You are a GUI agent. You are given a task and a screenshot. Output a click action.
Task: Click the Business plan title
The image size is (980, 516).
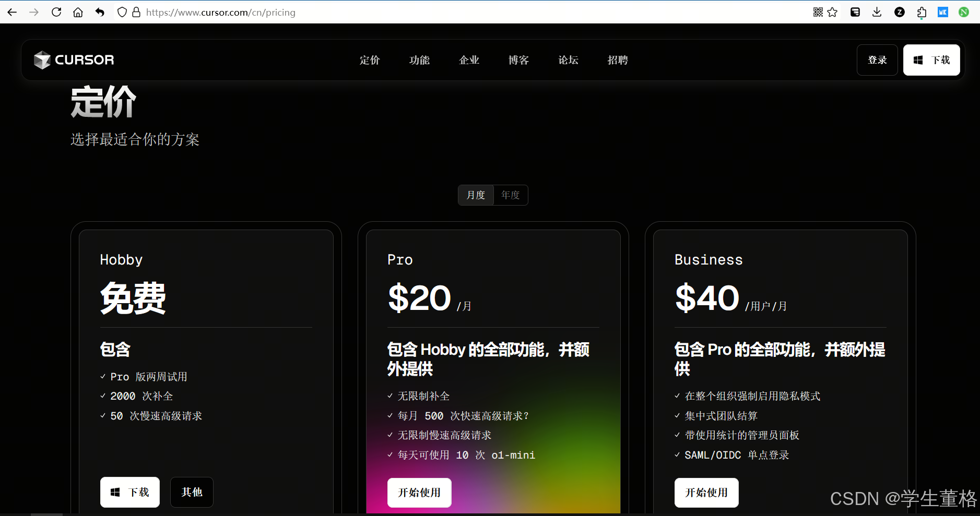coord(709,260)
